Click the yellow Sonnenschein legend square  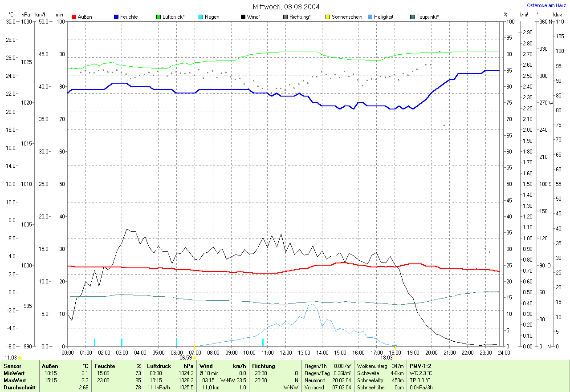328,17
